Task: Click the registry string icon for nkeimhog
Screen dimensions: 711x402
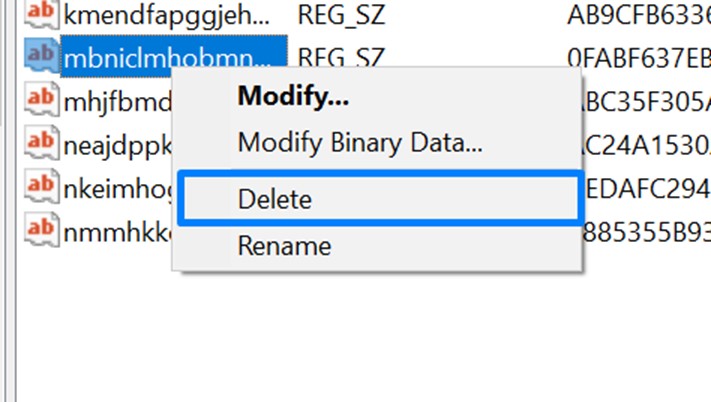Action: (x=40, y=186)
